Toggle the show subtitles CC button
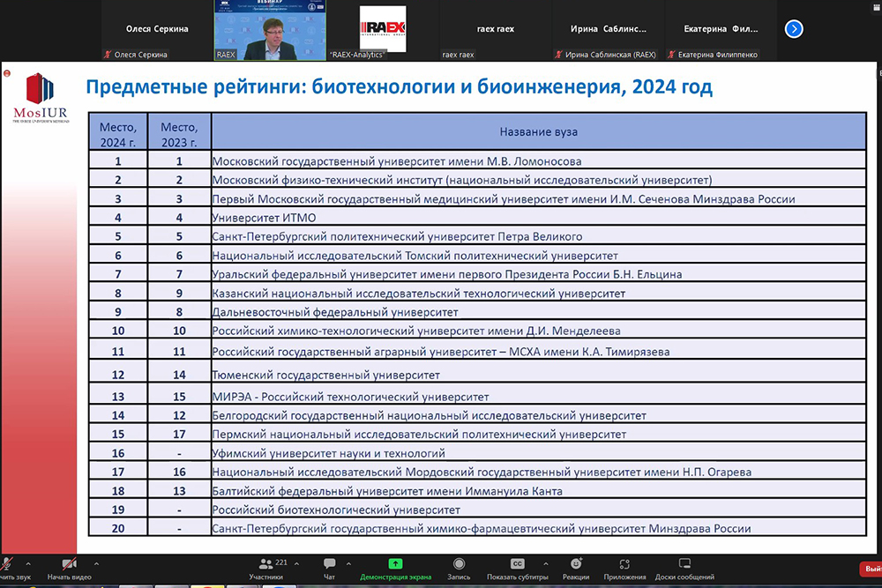 click(518, 564)
